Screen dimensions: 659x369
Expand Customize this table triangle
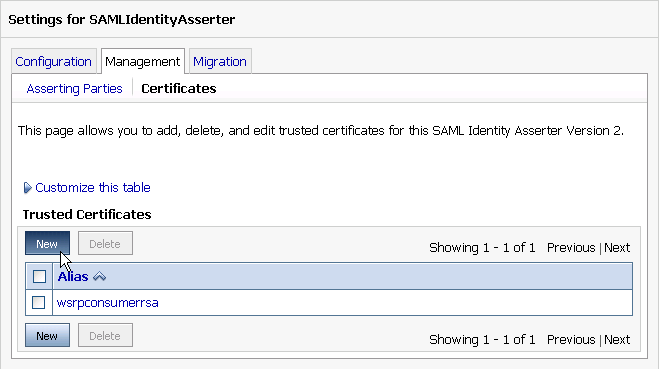coord(27,187)
